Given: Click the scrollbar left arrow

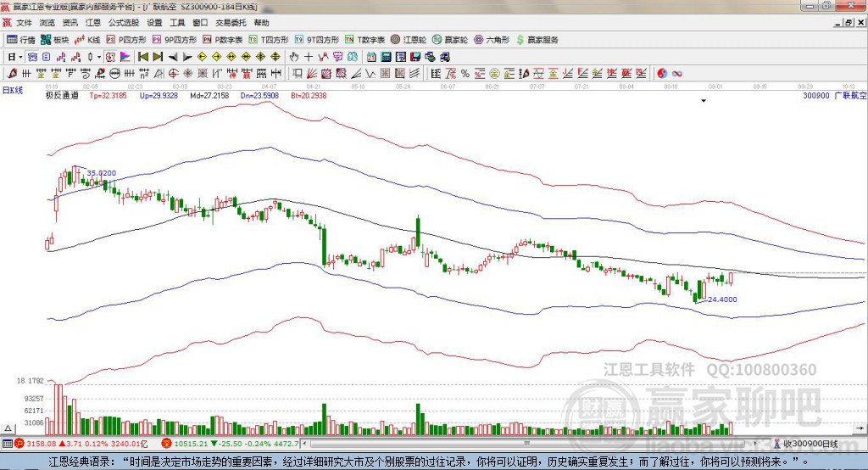Looking at the screenshot, I should tap(304, 444).
